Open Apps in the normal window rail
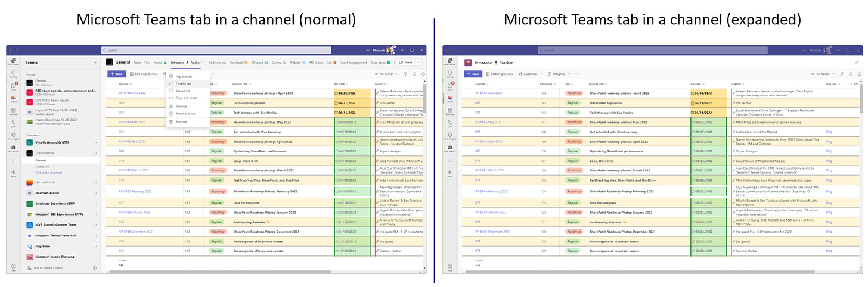This screenshot has height=287, width=868. tap(13, 174)
